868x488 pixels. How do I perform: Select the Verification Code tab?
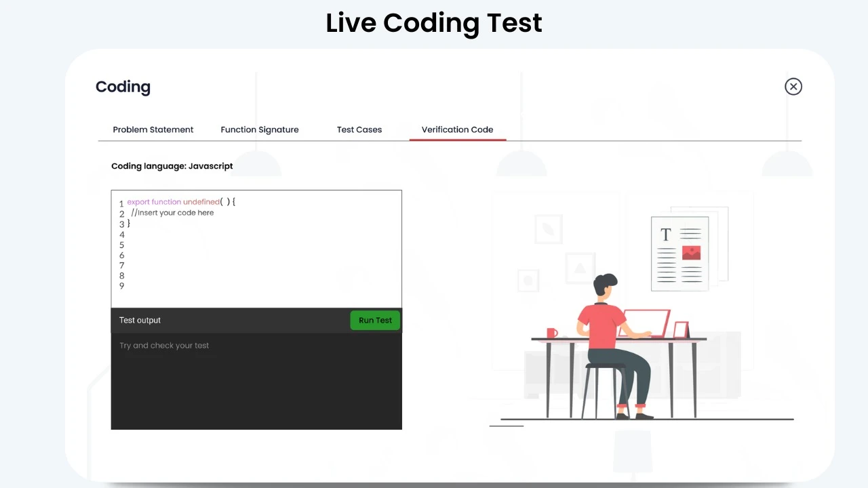click(457, 129)
